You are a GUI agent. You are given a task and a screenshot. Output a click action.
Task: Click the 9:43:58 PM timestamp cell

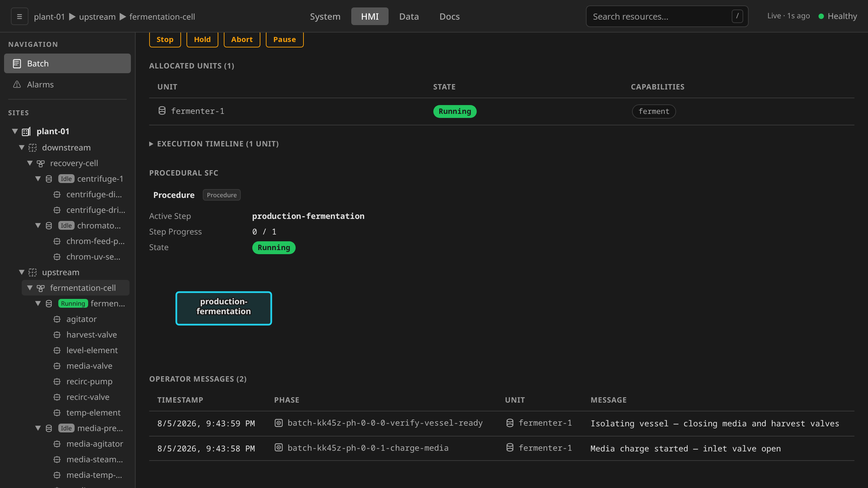click(206, 448)
